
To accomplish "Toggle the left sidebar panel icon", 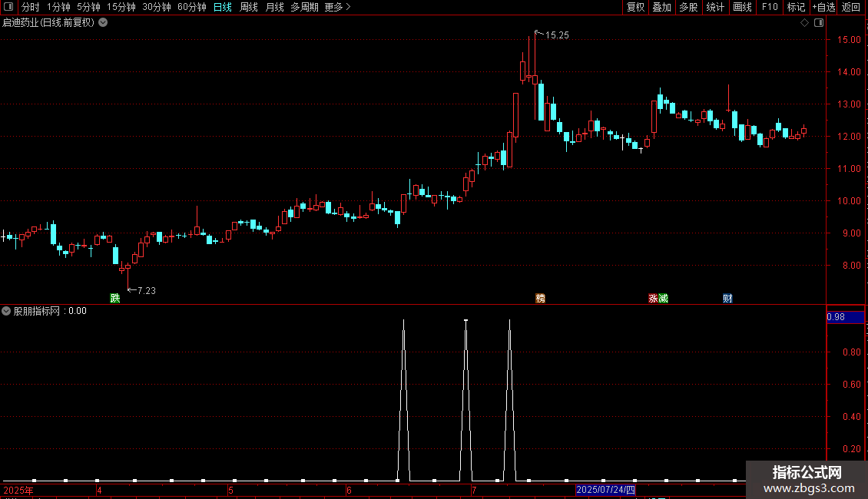I will click(x=8, y=7).
